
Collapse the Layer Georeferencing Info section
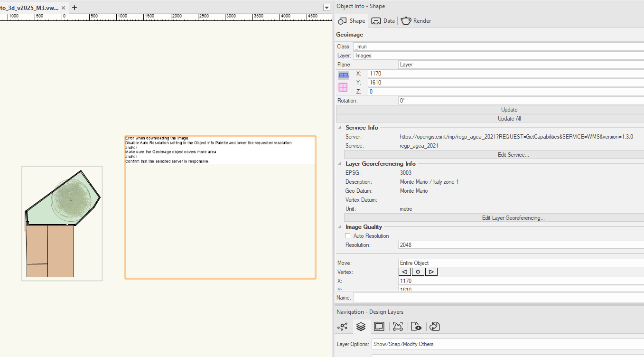click(x=340, y=164)
